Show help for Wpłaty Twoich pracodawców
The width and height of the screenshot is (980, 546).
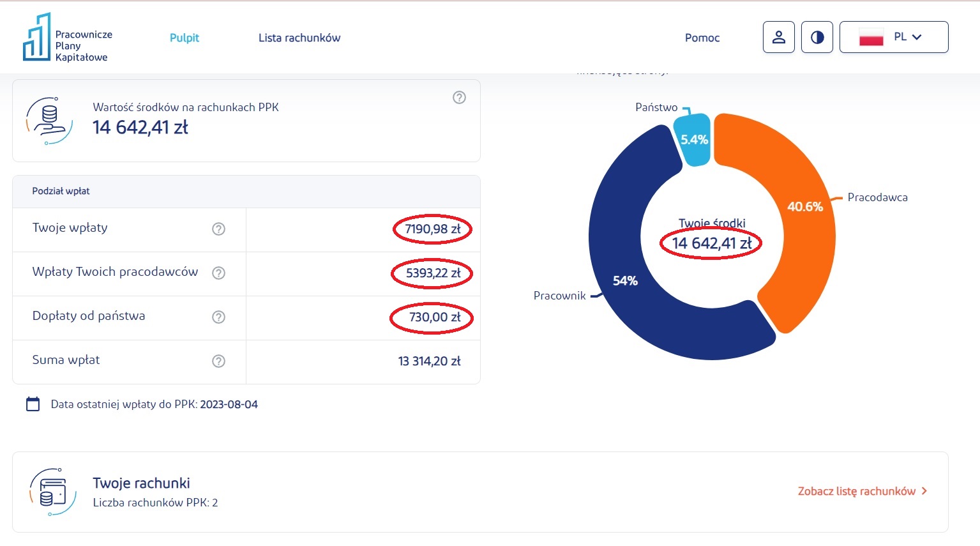pos(218,273)
